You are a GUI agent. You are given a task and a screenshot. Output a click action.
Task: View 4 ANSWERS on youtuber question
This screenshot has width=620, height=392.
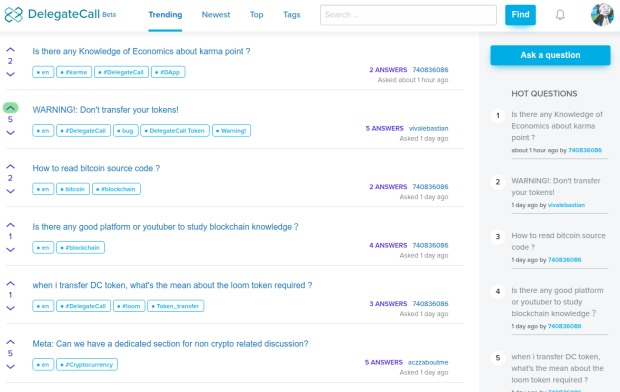(388, 246)
